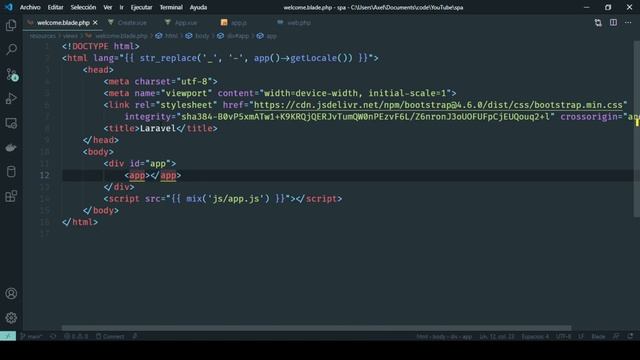The width and height of the screenshot is (640, 360).
Task: Open errors and warnings count in status bar
Action: pos(76,336)
